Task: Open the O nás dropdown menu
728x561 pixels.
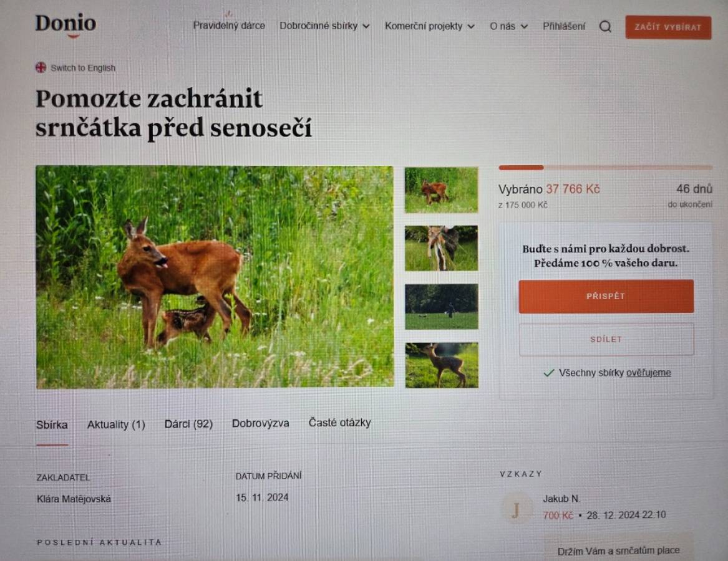Action: 509,26
